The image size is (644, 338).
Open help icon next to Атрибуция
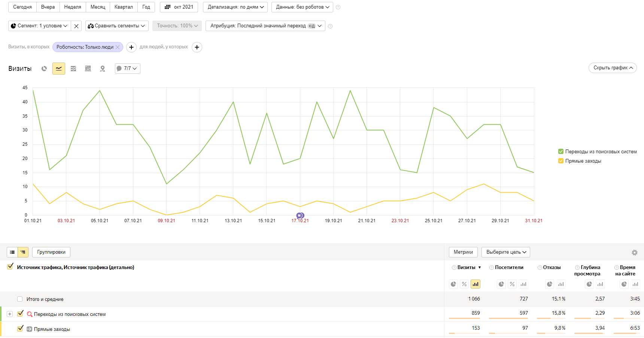click(x=330, y=26)
